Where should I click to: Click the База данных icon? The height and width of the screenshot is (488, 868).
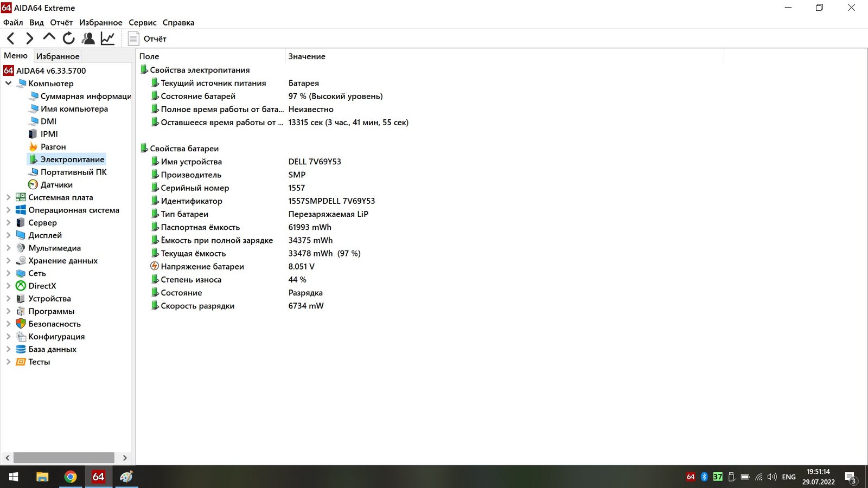[21, 349]
